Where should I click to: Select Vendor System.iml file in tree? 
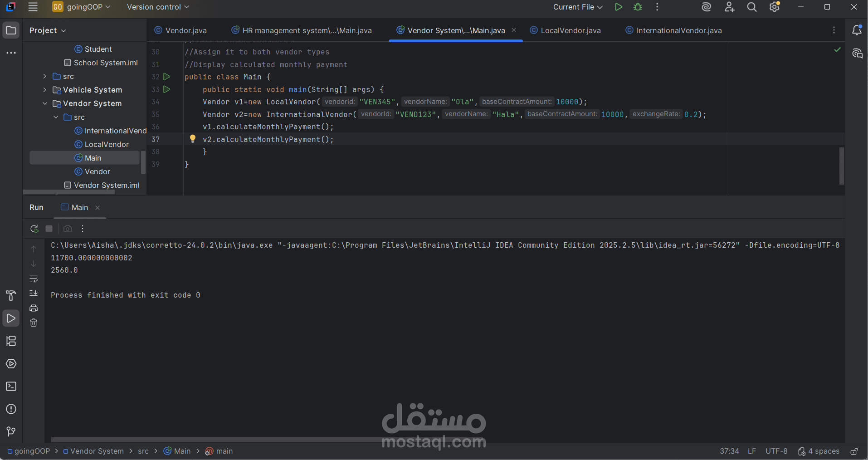click(x=102, y=185)
